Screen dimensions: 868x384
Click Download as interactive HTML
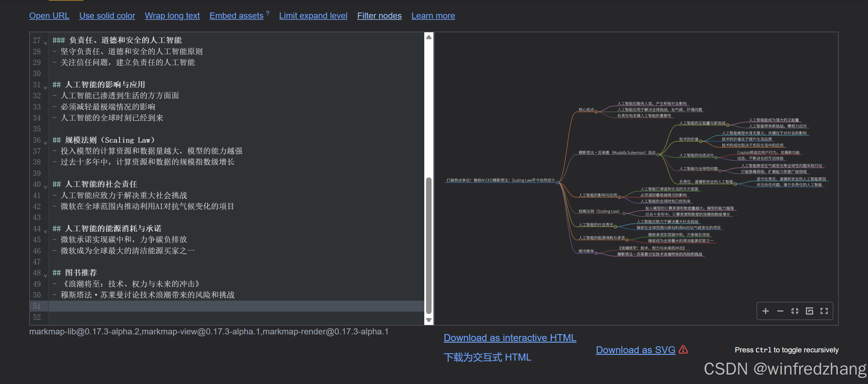click(510, 337)
